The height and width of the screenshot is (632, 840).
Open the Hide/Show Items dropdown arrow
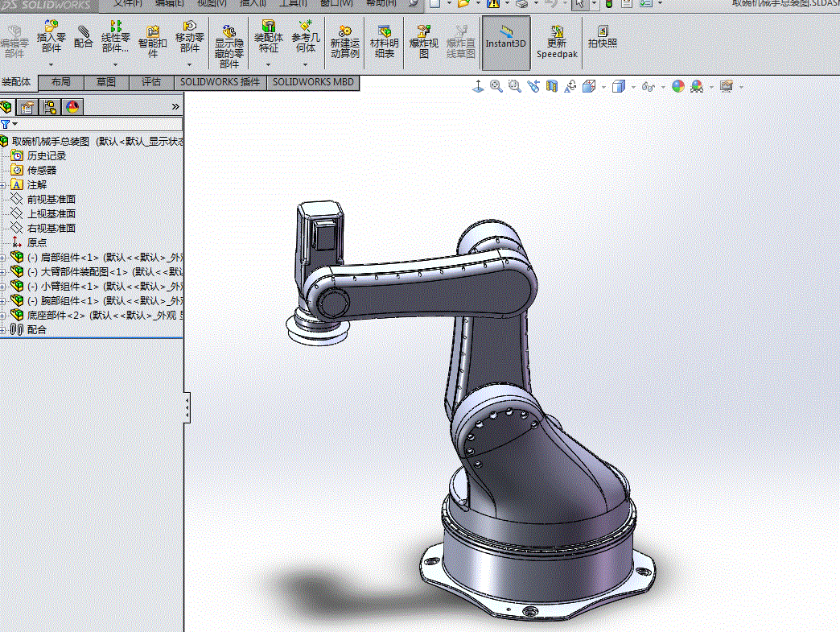click(663, 87)
